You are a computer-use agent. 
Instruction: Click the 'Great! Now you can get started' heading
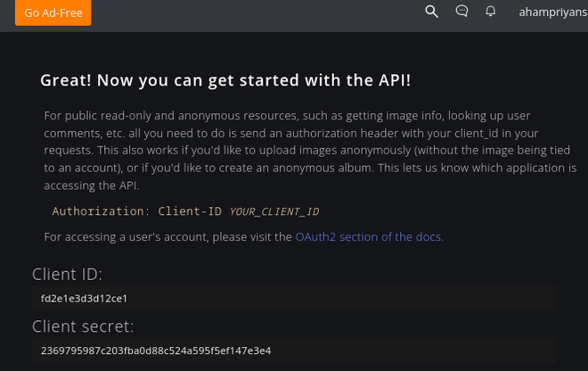(225, 80)
